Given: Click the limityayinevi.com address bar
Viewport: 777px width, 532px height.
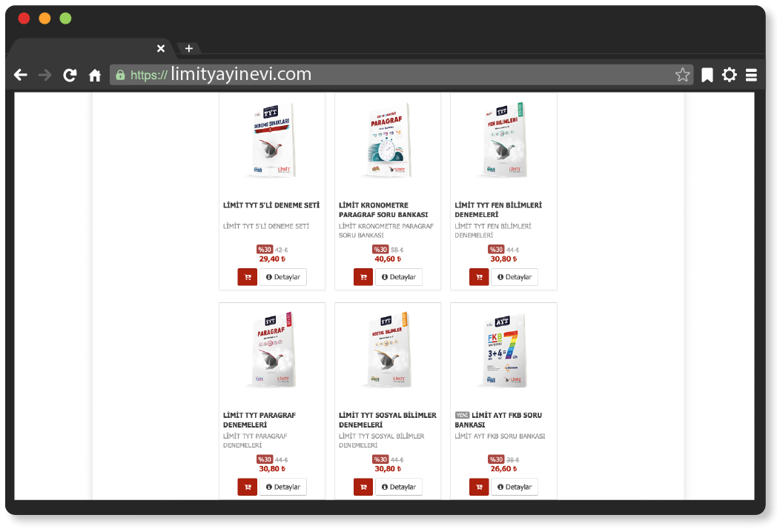Looking at the screenshot, I should [400, 75].
